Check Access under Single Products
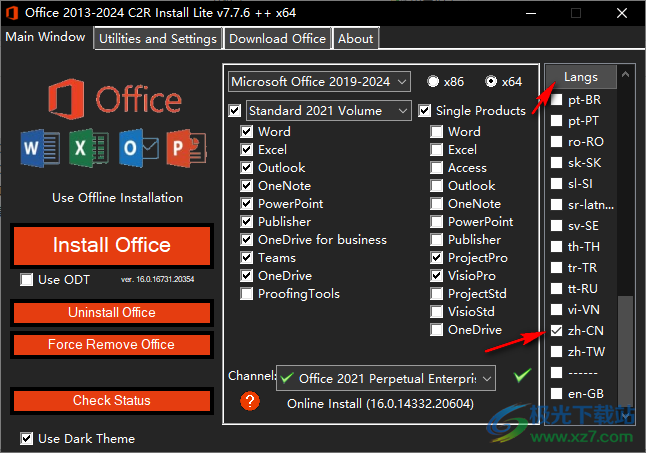This screenshot has width=646, height=453. tap(437, 168)
